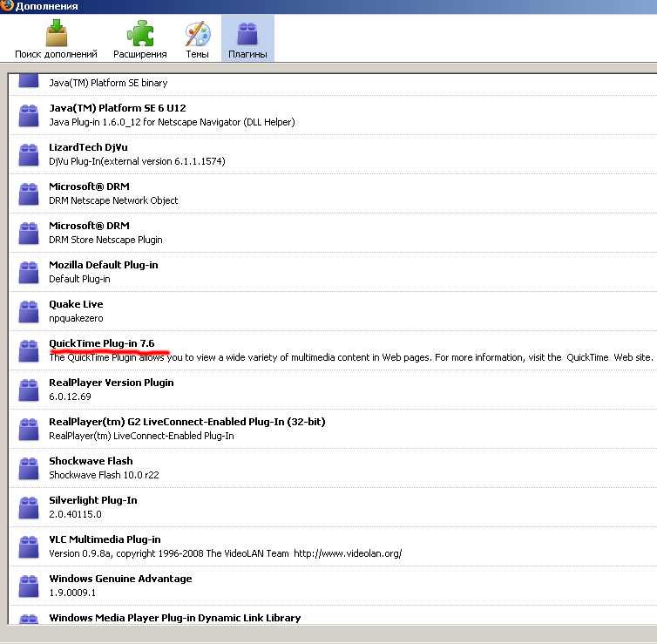Click the plugin icon for LizardTech DjVu

(29, 154)
